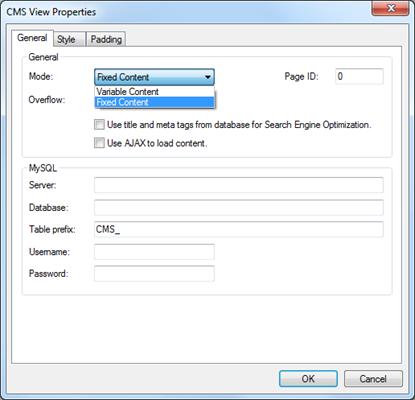This screenshot has width=415, height=400.
Task: Click the Mode combo box text
Action: 123,77
